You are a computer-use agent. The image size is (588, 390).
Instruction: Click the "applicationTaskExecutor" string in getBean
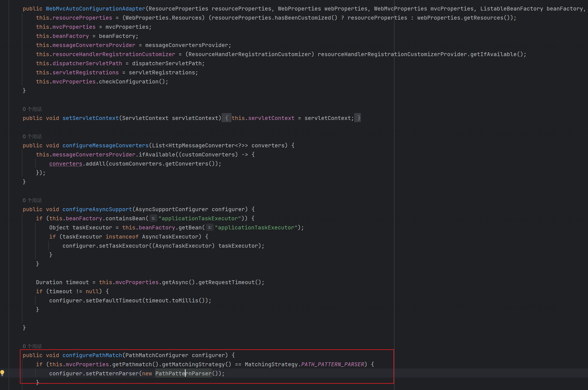point(256,227)
